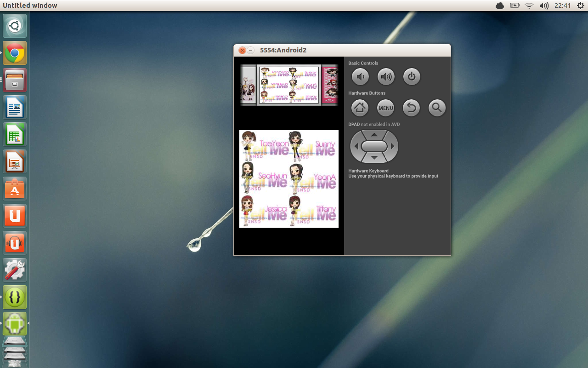The height and width of the screenshot is (368, 588).
Task: Minimize the 5554:Android2 emulator window
Action: pyautogui.click(x=251, y=50)
